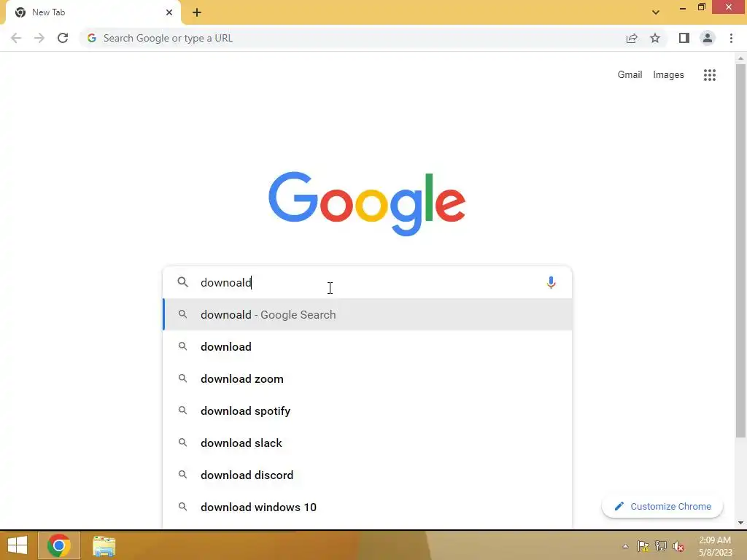
Task: Click the browser forward arrow
Action: pyautogui.click(x=39, y=38)
